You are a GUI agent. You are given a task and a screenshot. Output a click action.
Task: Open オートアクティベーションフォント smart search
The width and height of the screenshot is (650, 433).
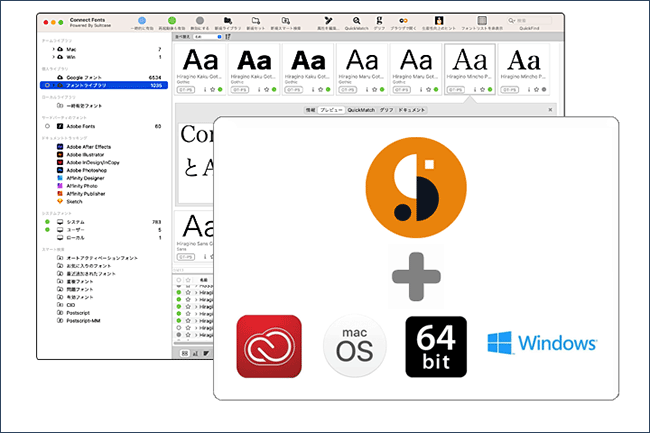coord(104,258)
